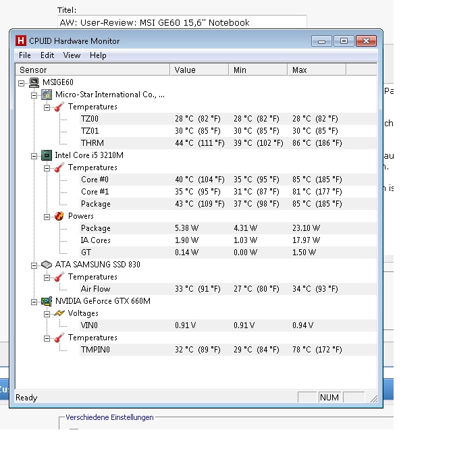Maximize the Hardware Monitor window
Viewport: 453px width, 476px height.
tap(344, 41)
